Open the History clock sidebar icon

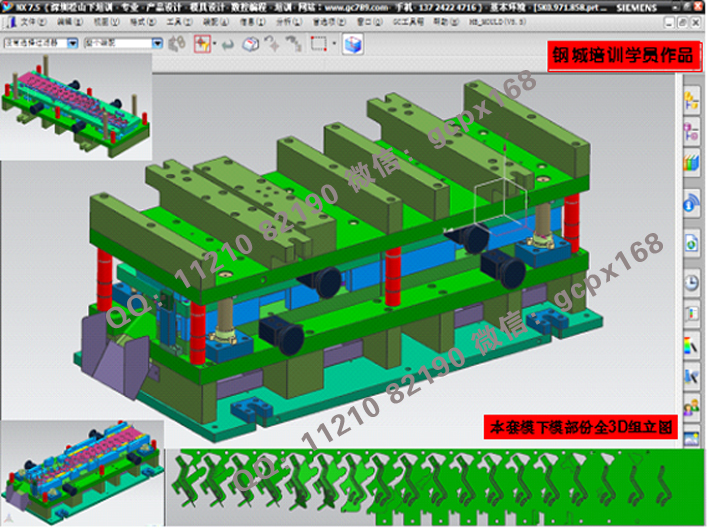click(x=690, y=283)
